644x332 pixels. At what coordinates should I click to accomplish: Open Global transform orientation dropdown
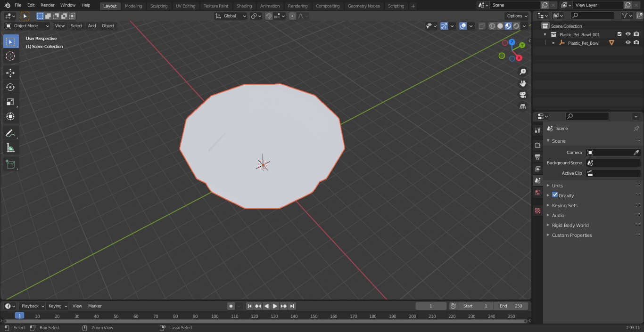pyautogui.click(x=231, y=16)
